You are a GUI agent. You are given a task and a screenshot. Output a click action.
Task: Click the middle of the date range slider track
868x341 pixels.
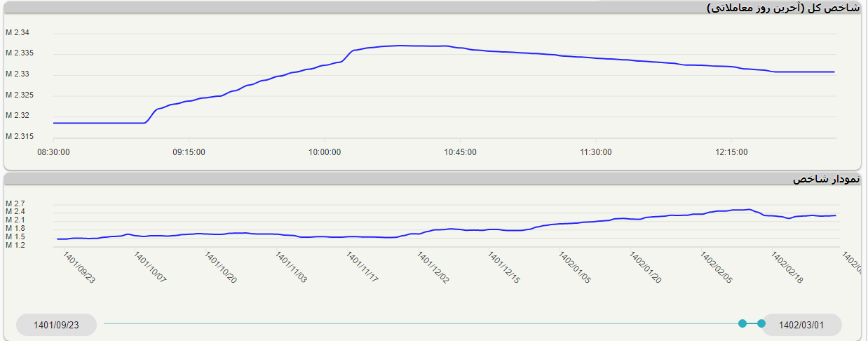coord(421,323)
